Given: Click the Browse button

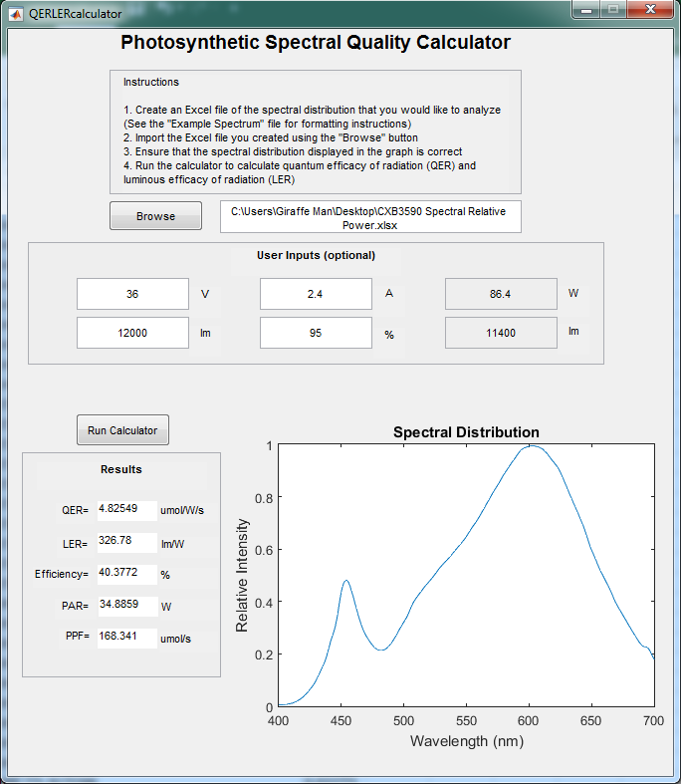Looking at the screenshot, I should [156, 216].
